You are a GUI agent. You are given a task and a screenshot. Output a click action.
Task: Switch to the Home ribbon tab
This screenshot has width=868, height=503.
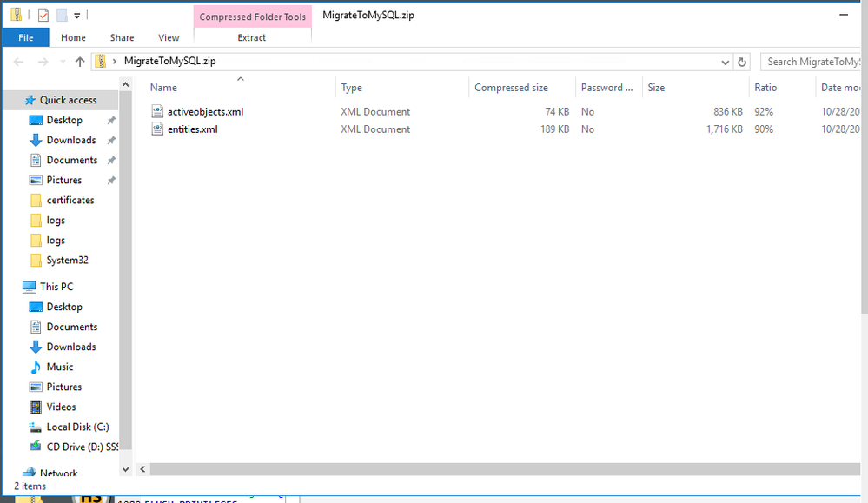tap(73, 37)
